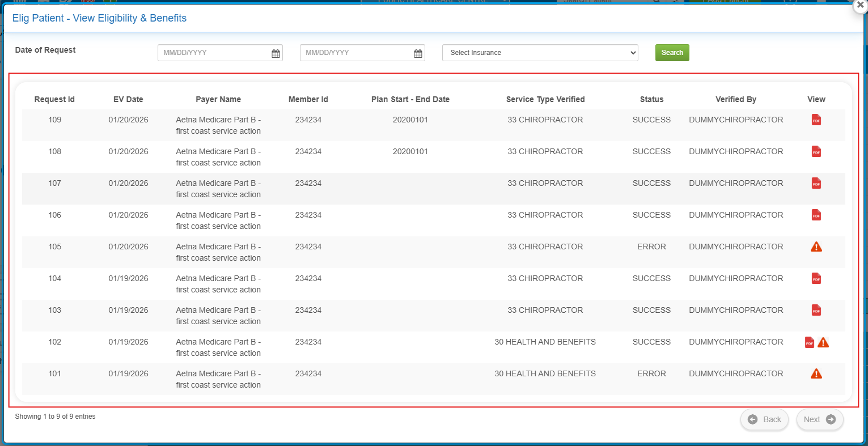Open calendar picker for first date field
Screen dimensions: 868x446
pyautogui.click(x=276, y=53)
